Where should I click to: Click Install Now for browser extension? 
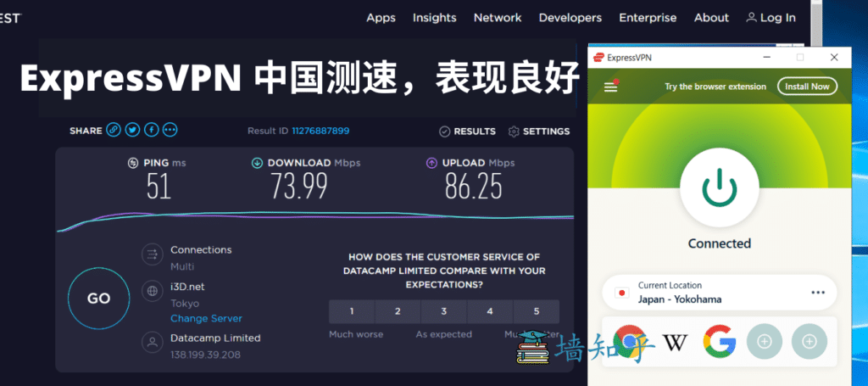[807, 87]
